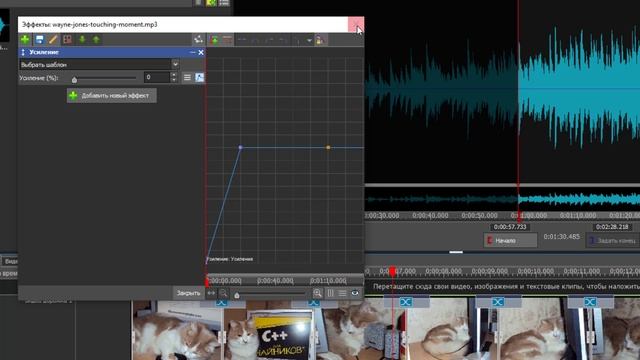Click the fit-width arrows icon
Image resolution: width=640 pixels, height=360 pixels.
(211, 293)
